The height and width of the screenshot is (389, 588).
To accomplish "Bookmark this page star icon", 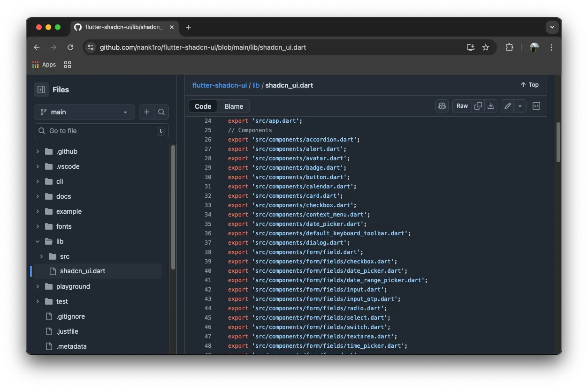I will pos(486,47).
